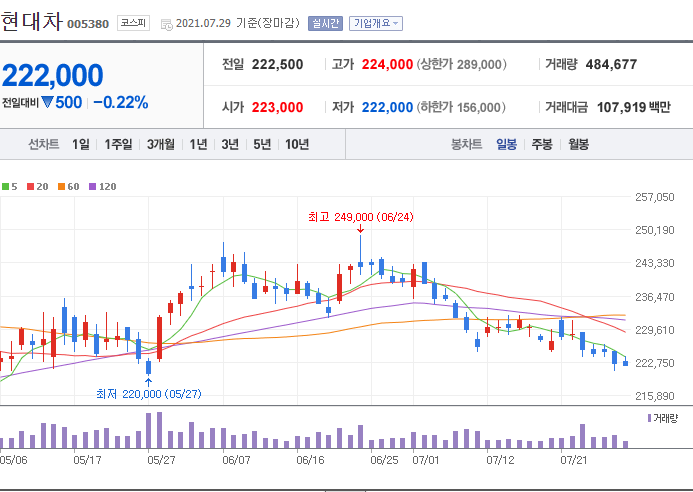The image size is (693, 492).
Task: Show the 5년 line chart
Action: tap(262, 144)
